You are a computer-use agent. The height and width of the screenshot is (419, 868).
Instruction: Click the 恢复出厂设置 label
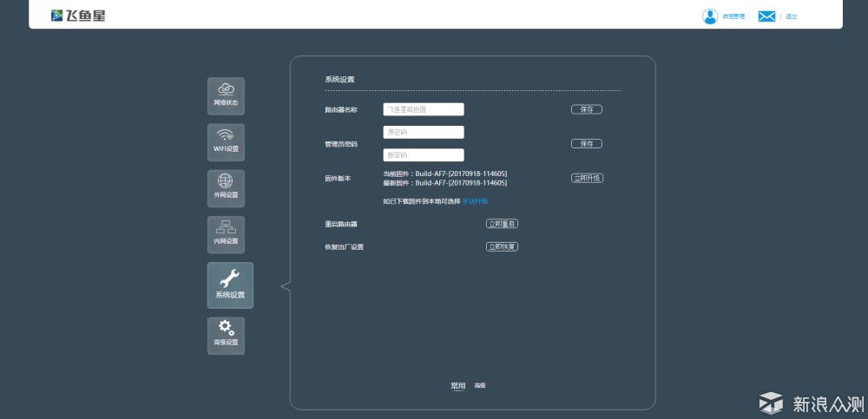(345, 247)
